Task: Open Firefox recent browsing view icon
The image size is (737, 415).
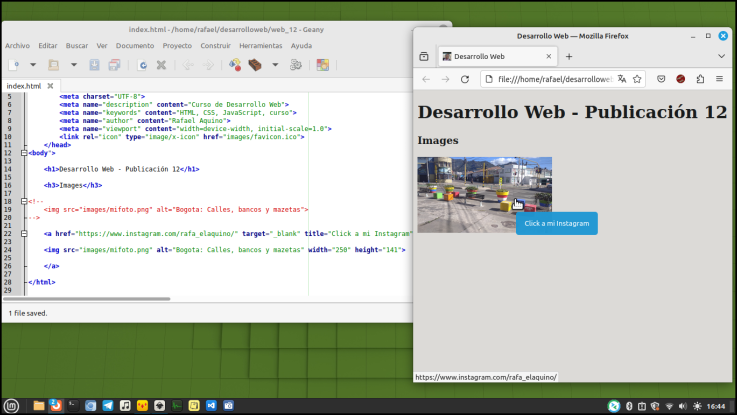Action: click(x=424, y=56)
